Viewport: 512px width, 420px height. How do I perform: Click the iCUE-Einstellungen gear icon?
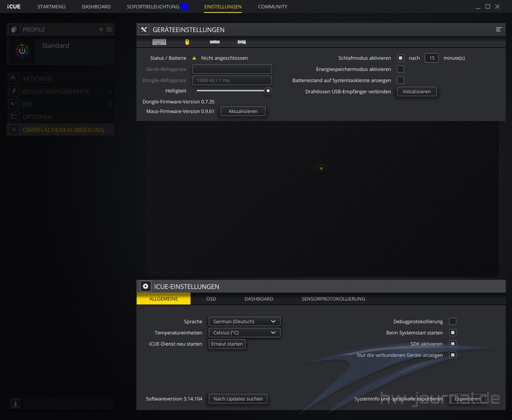145,286
